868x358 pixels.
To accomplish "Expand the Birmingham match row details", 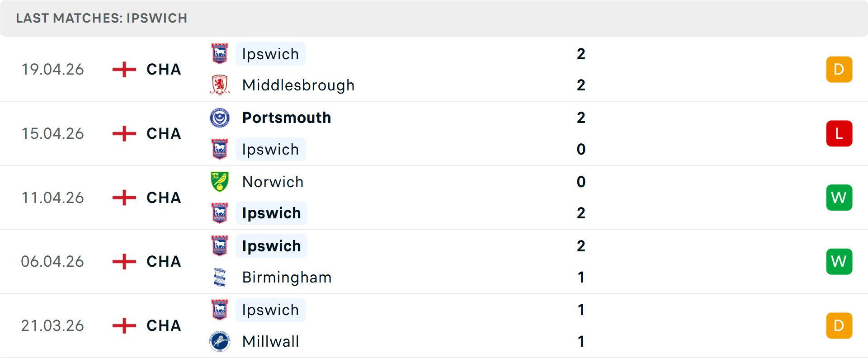I will pos(434,261).
